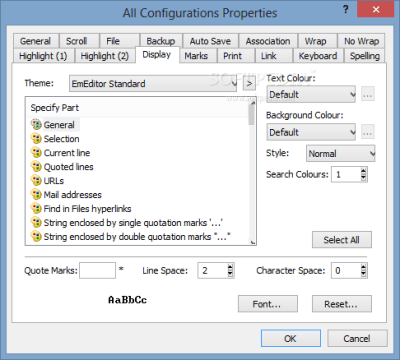Viewport: 400px width, 360px height.
Task: Switch to the Spelling tab
Action: 365,56
